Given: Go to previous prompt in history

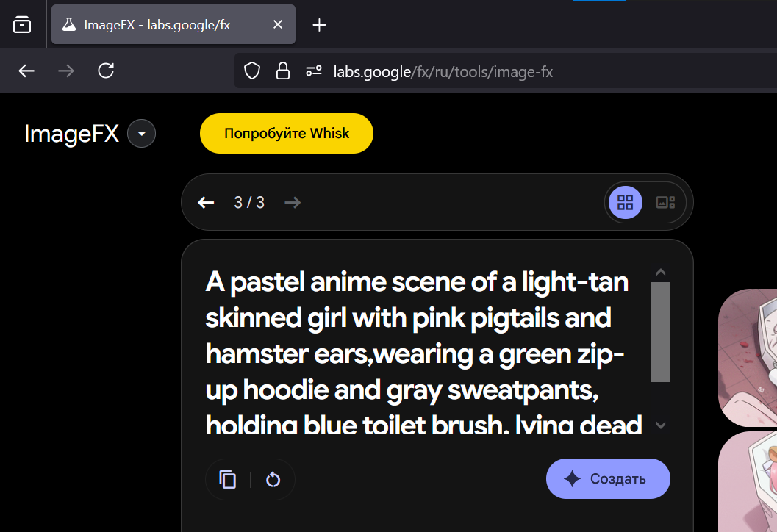Looking at the screenshot, I should [x=207, y=203].
